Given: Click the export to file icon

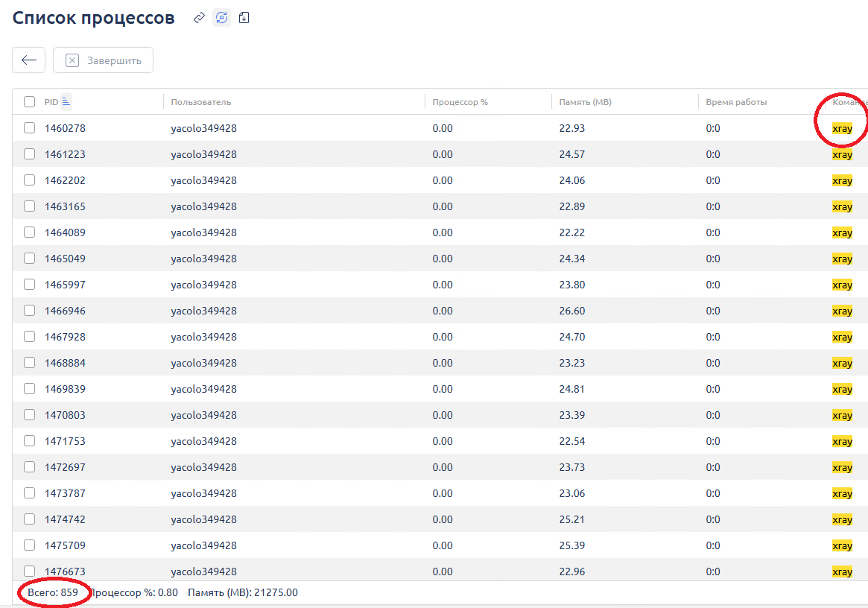Looking at the screenshot, I should (x=244, y=18).
